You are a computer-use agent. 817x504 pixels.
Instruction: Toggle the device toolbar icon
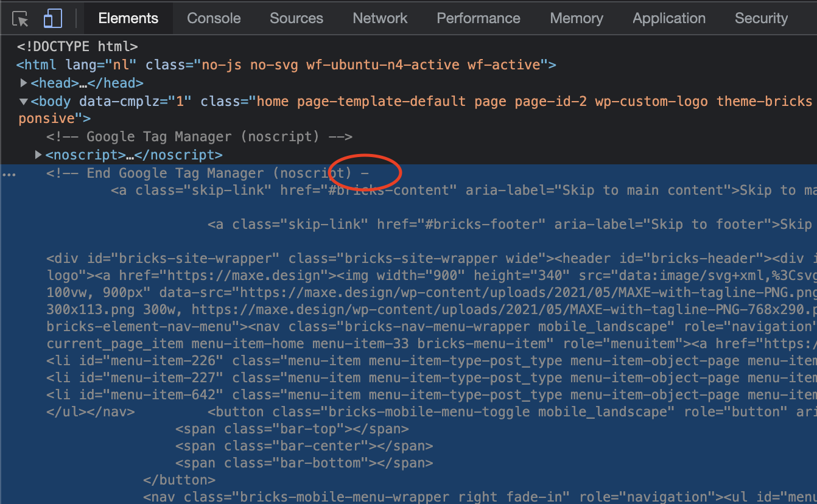[x=53, y=18]
